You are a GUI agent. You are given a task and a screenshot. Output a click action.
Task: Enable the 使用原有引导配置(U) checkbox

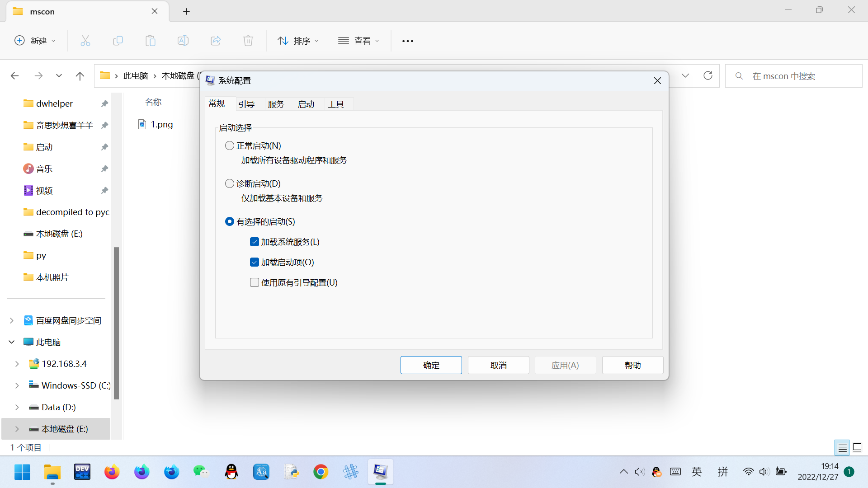(x=255, y=282)
